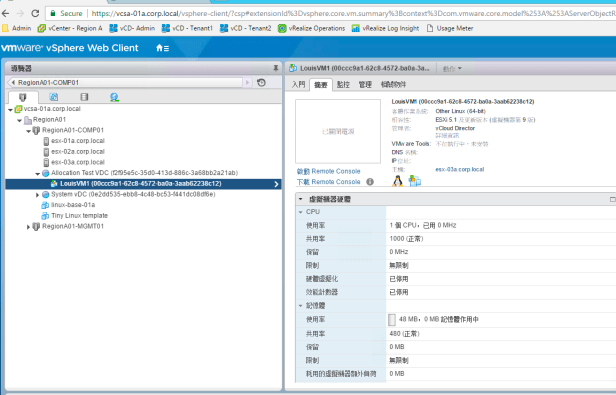The width and height of the screenshot is (616, 395).
Task: Collapse vcsa-01a.corp.local tree node
Action: coord(10,109)
